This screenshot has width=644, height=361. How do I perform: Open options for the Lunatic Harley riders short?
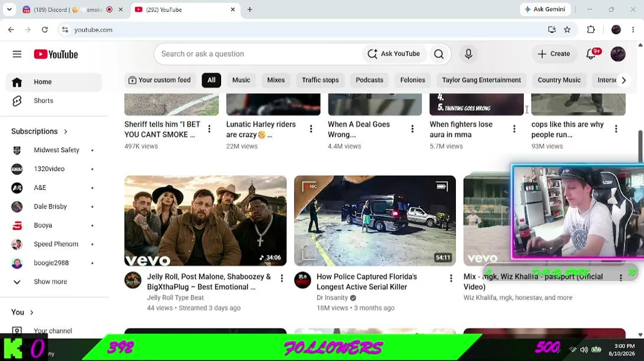click(x=311, y=129)
